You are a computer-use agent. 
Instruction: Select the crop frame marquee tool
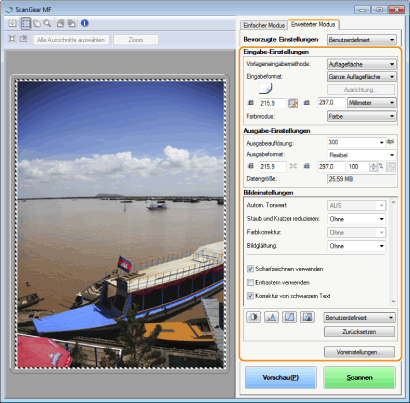(x=26, y=23)
